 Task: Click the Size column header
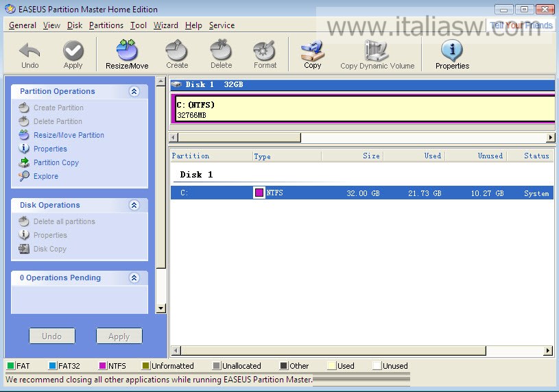[x=353, y=156]
